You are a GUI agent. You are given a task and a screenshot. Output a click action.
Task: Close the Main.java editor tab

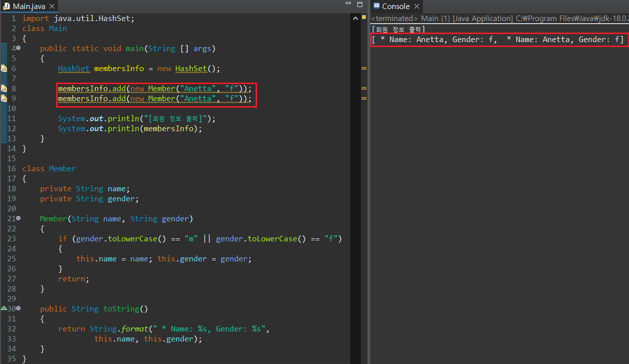coord(51,7)
